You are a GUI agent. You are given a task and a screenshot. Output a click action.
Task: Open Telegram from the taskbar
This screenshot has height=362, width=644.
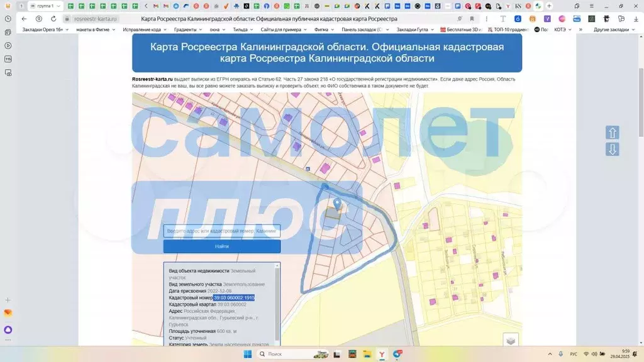tap(397, 354)
